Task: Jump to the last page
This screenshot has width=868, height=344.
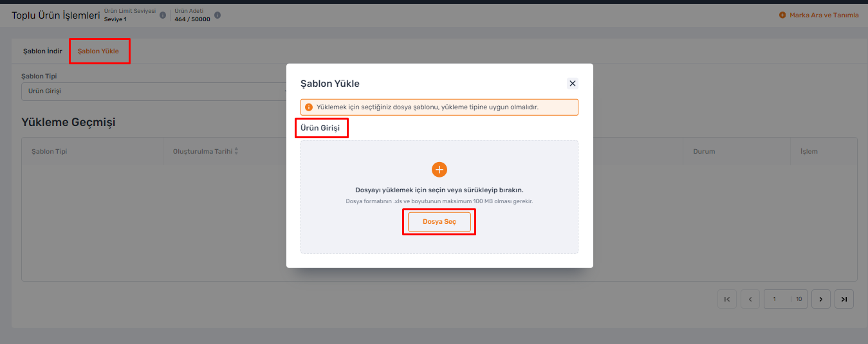Action: click(844, 299)
